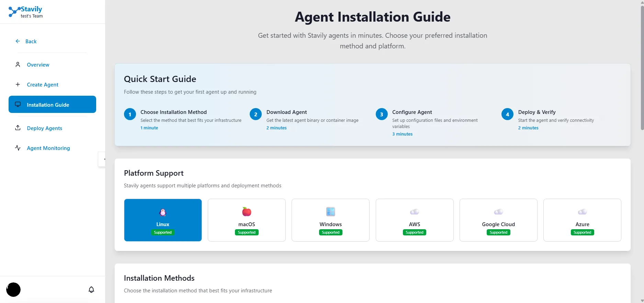Click the "Deploy & Verify" step title
This screenshot has width=644, height=303.
click(537, 112)
